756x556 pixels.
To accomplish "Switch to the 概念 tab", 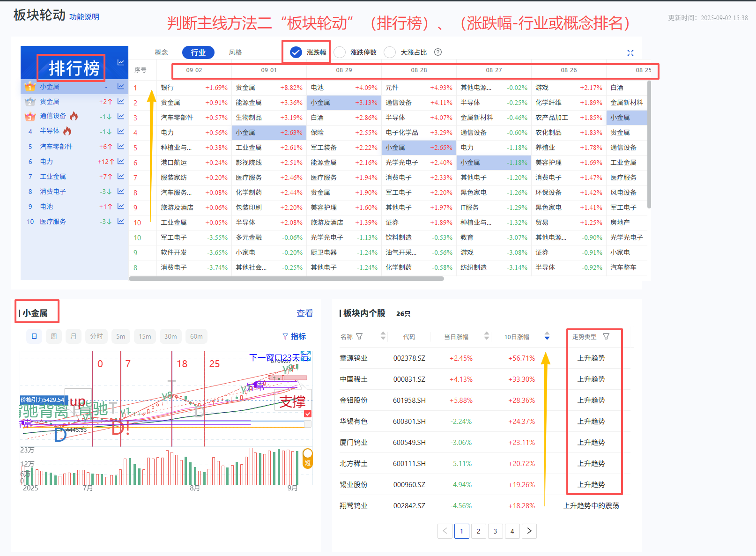I will coord(161,52).
